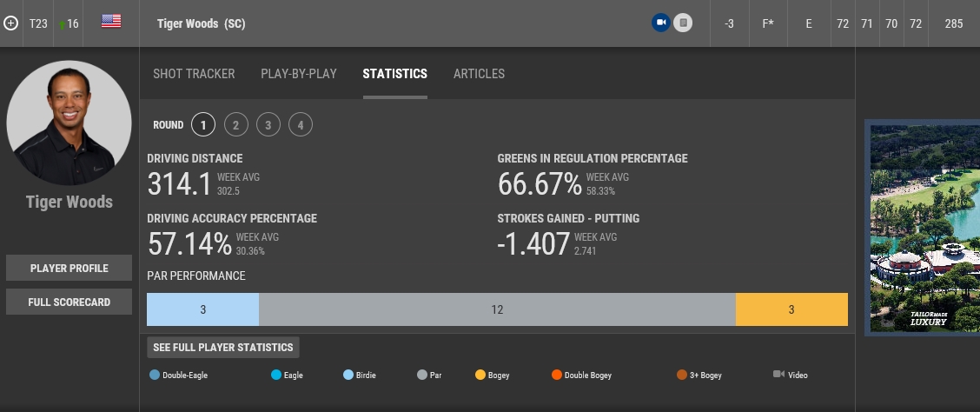
Task: Switch to round 3 statistics
Action: [x=268, y=125]
